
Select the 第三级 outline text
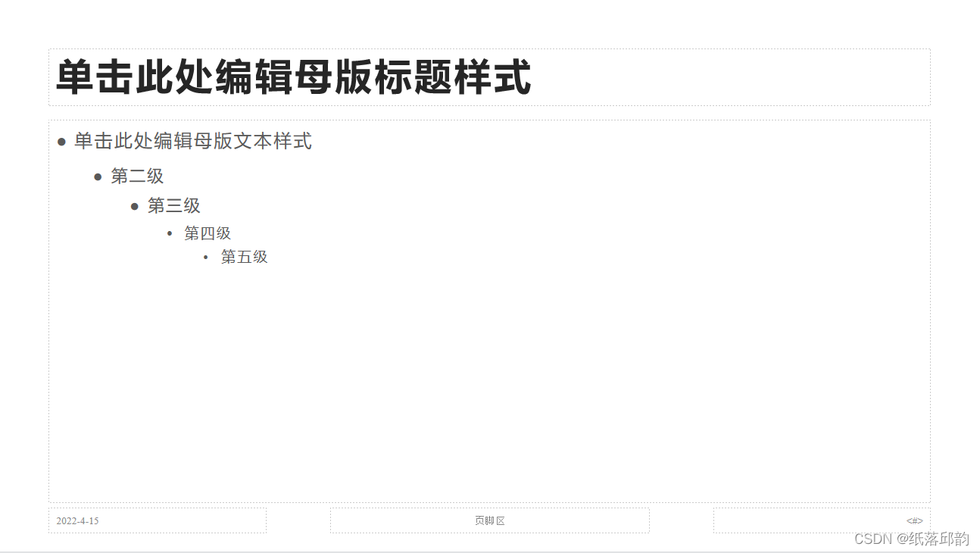[174, 205]
